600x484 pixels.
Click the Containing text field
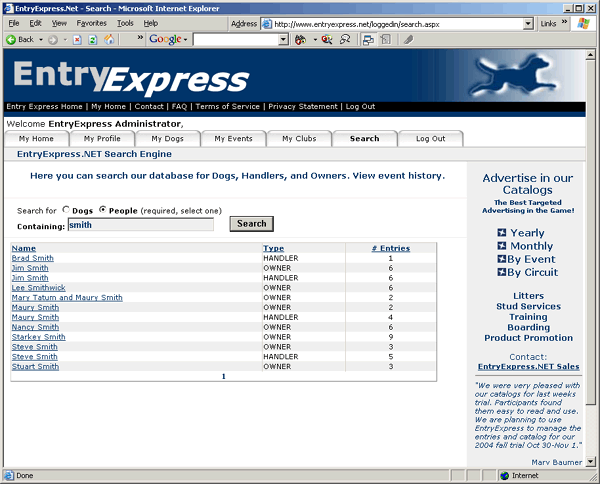pos(140,225)
